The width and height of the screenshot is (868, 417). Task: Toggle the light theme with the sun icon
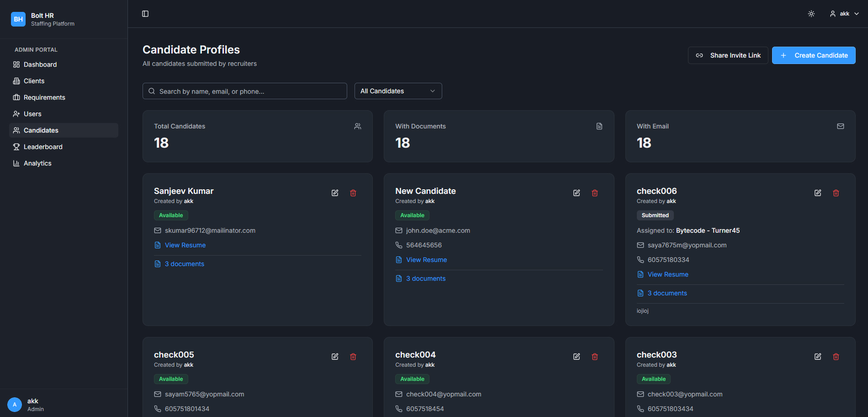(811, 14)
